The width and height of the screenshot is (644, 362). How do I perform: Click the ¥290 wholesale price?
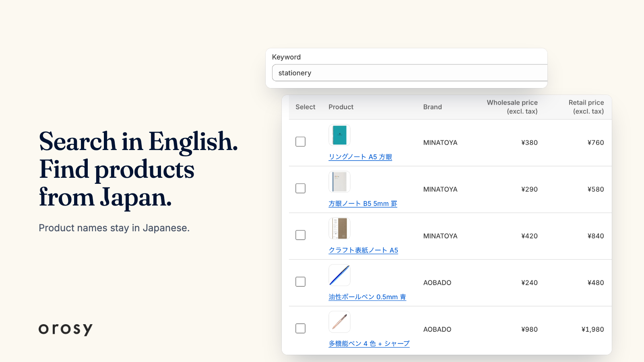click(529, 189)
